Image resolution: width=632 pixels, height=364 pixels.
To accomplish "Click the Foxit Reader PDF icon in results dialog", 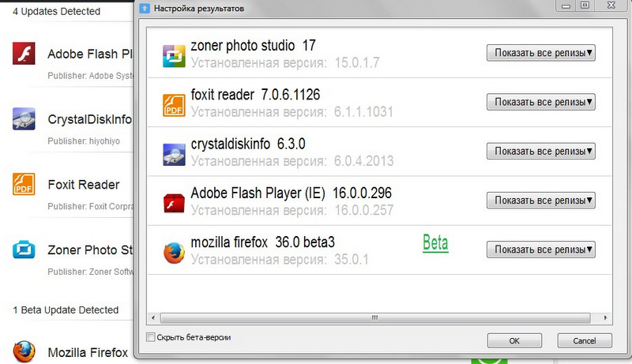I will click(x=174, y=105).
